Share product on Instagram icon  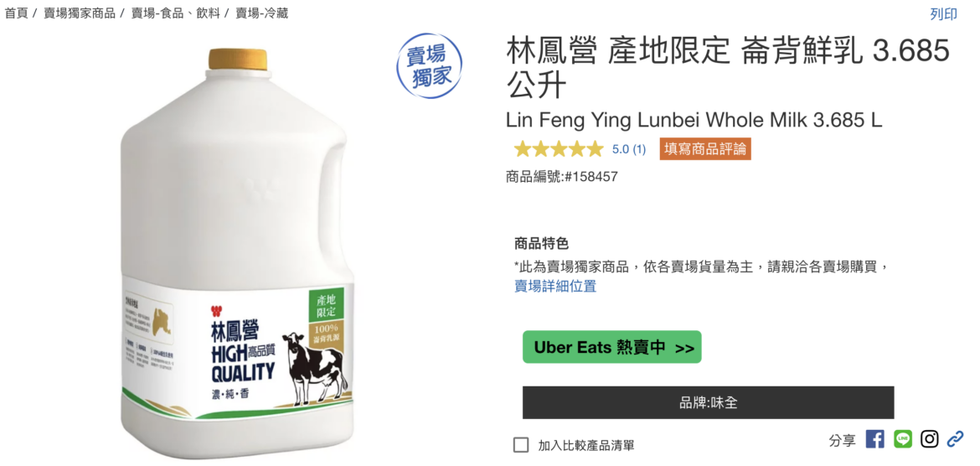tap(930, 439)
